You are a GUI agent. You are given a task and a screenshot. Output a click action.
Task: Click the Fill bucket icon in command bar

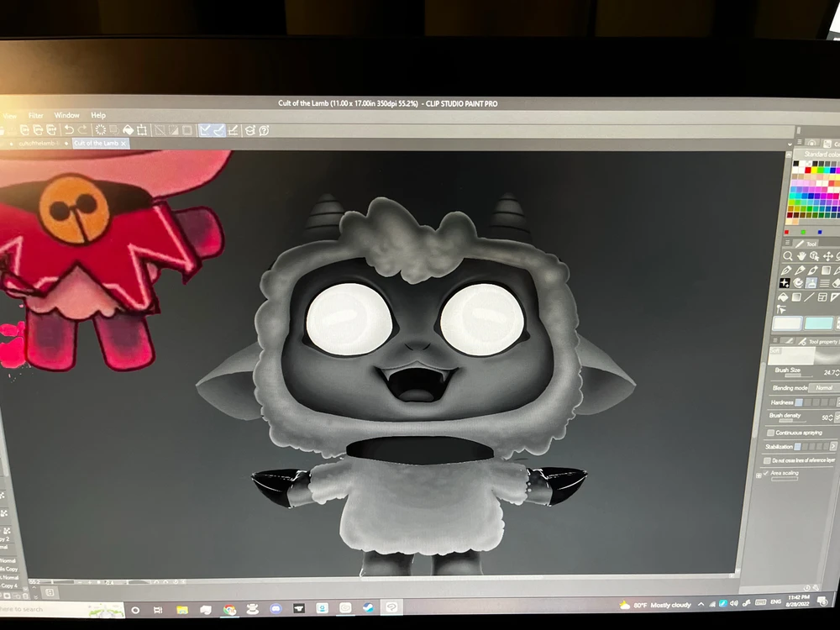coord(129,130)
